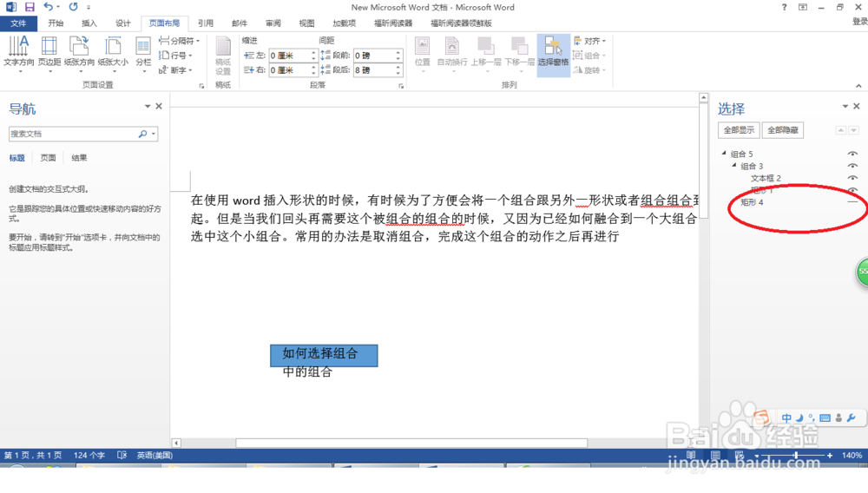
Task: Open the hyphenation (断字) menu
Action: point(175,70)
